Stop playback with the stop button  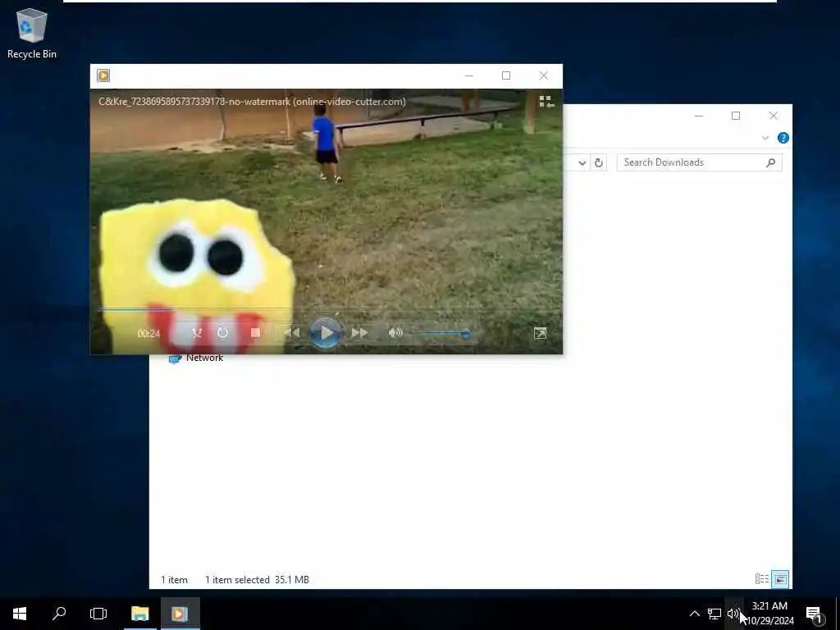(x=256, y=333)
